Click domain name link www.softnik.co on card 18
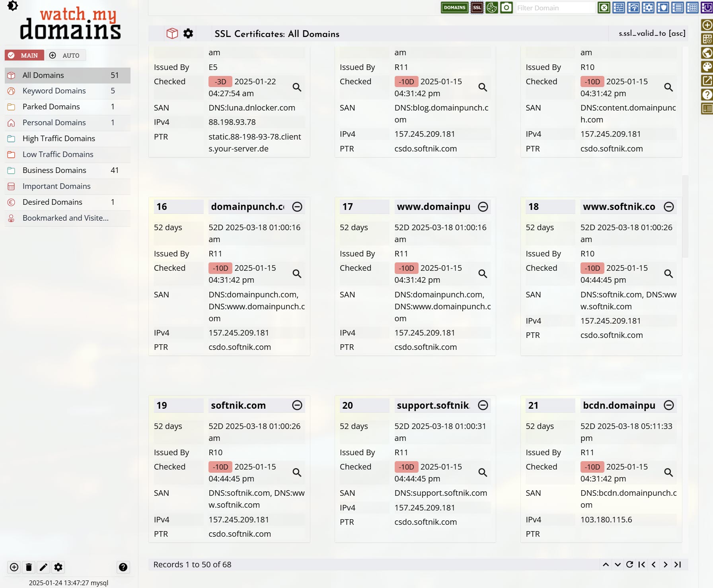 point(619,207)
